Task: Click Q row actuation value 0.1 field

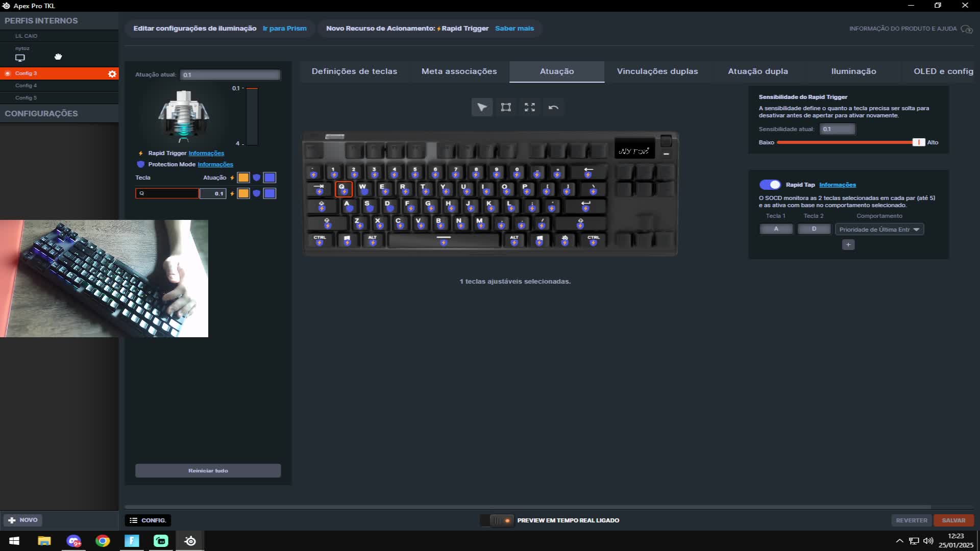Action: tap(213, 194)
